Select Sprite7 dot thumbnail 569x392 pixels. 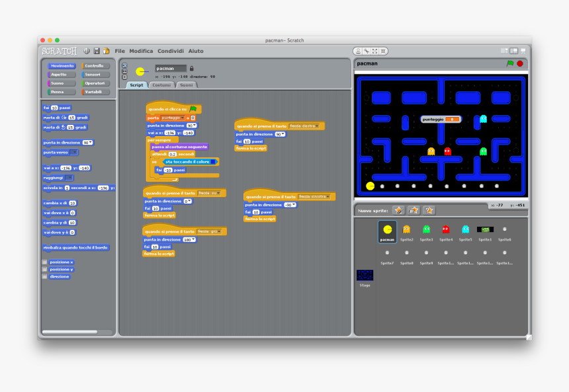pyautogui.click(x=387, y=256)
